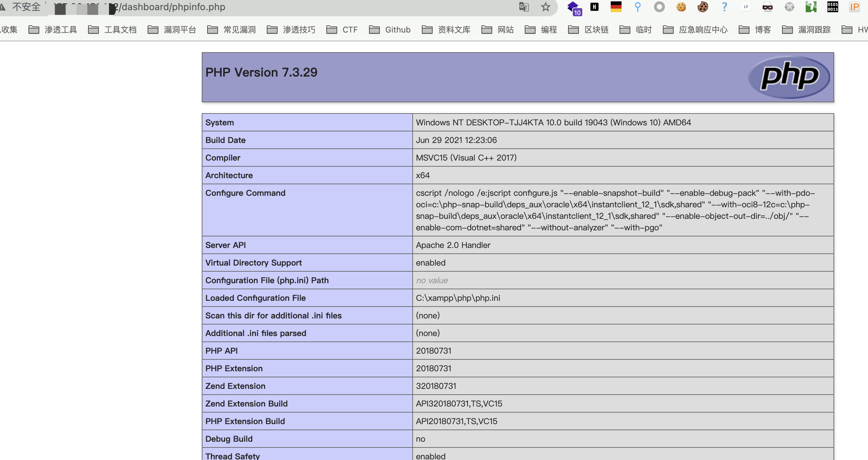Open the bitten dark cookie extension
Screen dimensions: 868x460
[702, 7]
